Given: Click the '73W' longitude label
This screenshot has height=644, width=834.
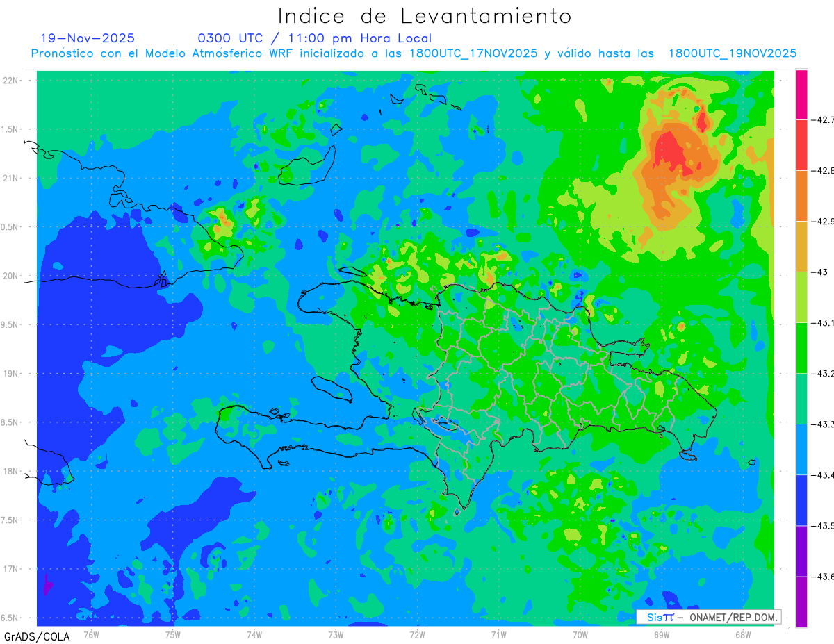Looking at the screenshot, I should pyautogui.click(x=336, y=634).
